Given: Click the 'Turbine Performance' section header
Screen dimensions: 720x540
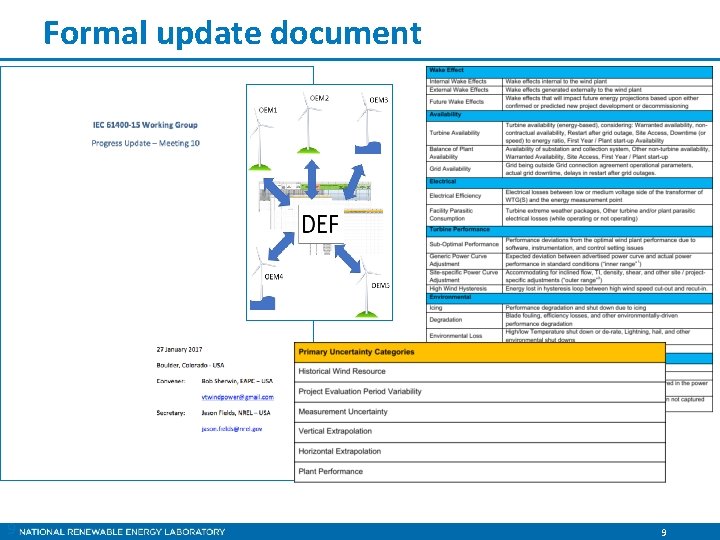Looking at the screenshot, I should pyautogui.click(x=569, y=231).
